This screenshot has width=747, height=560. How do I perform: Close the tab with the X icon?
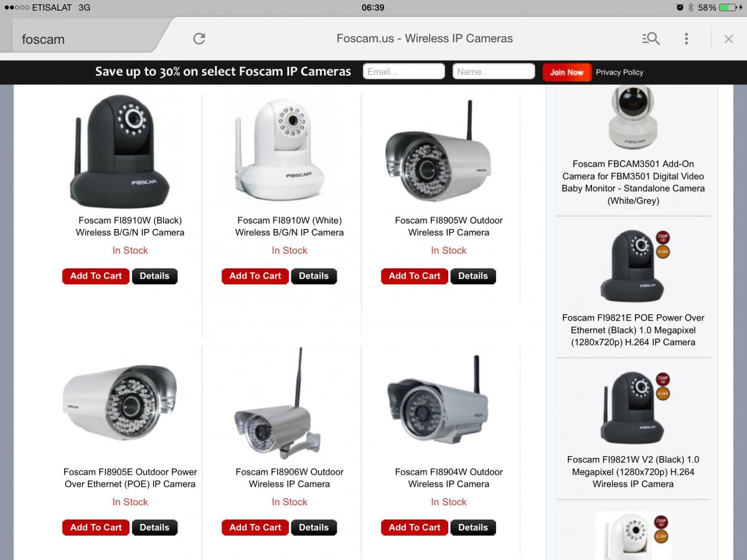[x=728, y=39]
